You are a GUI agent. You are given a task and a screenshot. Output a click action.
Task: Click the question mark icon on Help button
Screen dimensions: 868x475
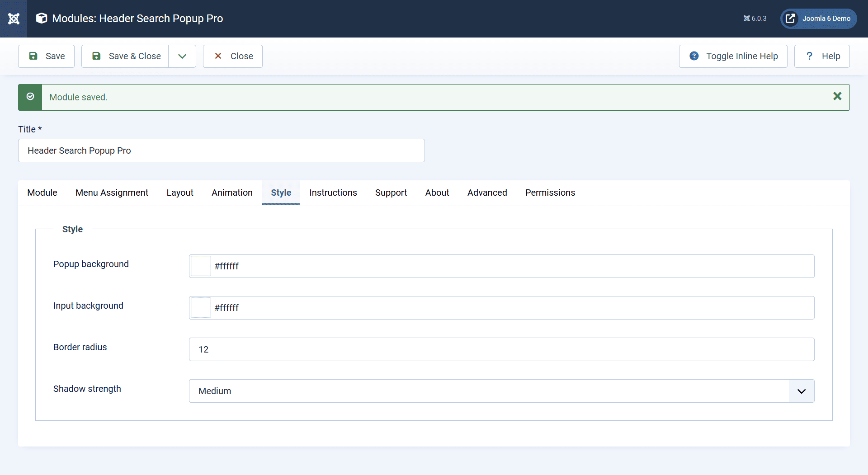(x=810, y=56)
